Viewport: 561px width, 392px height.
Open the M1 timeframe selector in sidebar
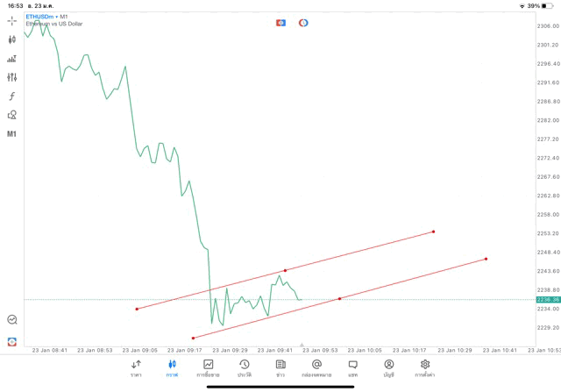pos(12,134)
